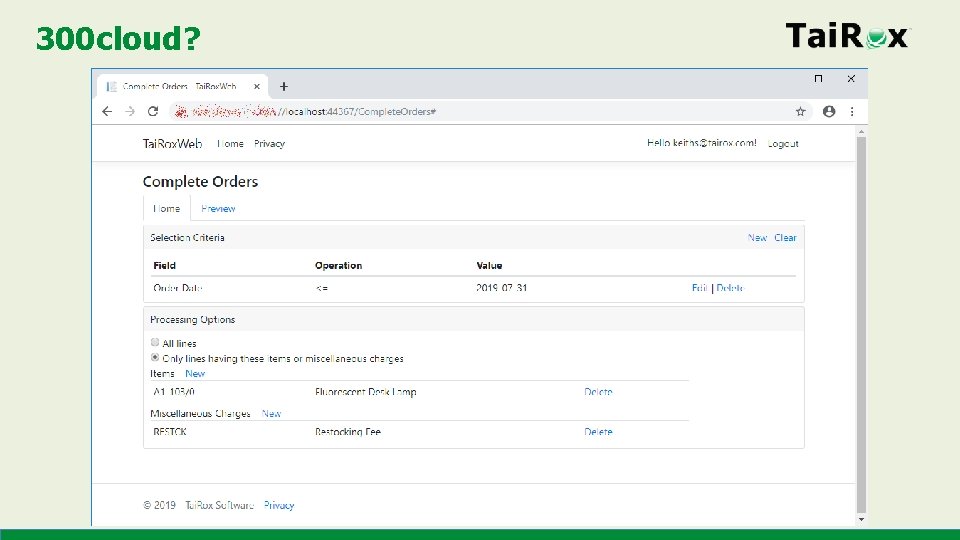Click the Fluorescent Desk Lamp description
The height and width of the screenshot is (540, 960).
click(366, 392)
